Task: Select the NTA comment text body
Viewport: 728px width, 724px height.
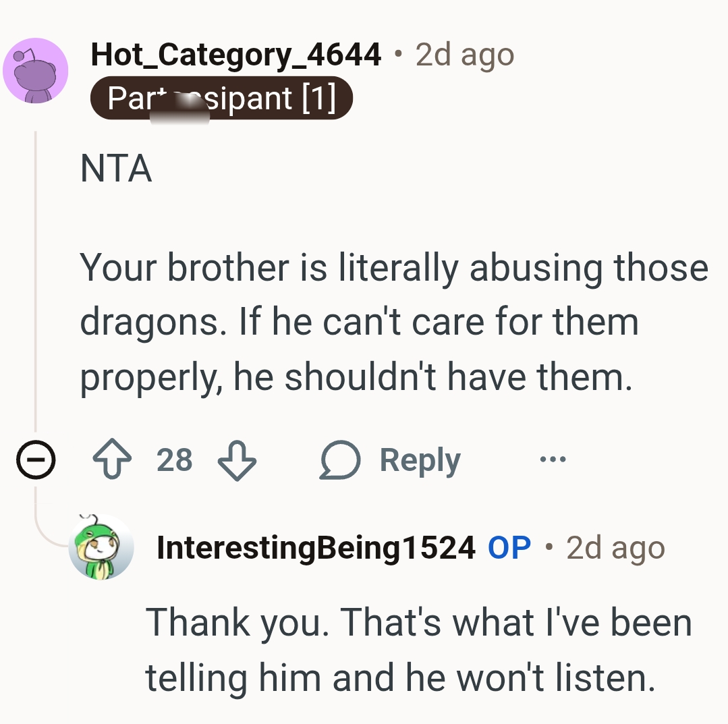Action: coord(395,321)
